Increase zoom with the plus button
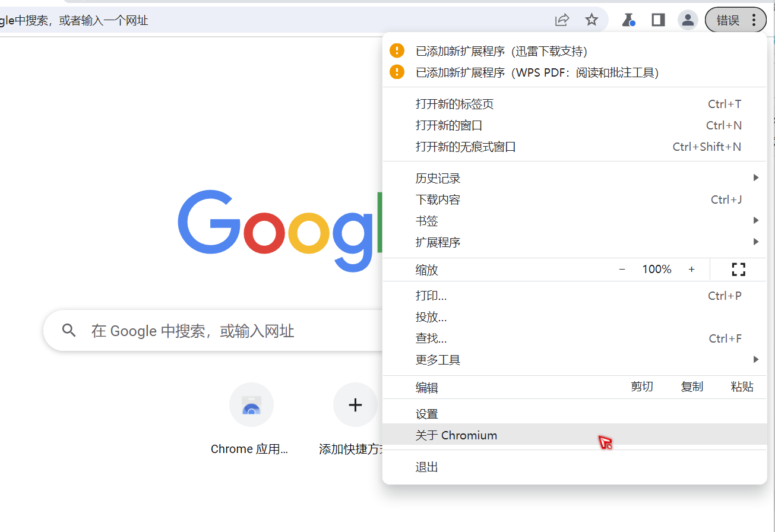This screenshot has width=775, height=532. [691, 270]
